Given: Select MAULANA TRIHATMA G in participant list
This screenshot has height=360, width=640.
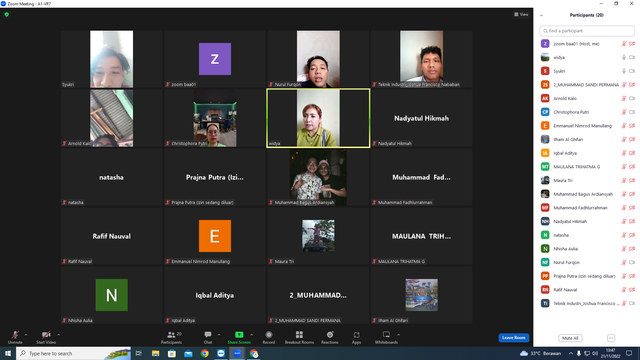Looking at the screenshot, I should (587, 167).
